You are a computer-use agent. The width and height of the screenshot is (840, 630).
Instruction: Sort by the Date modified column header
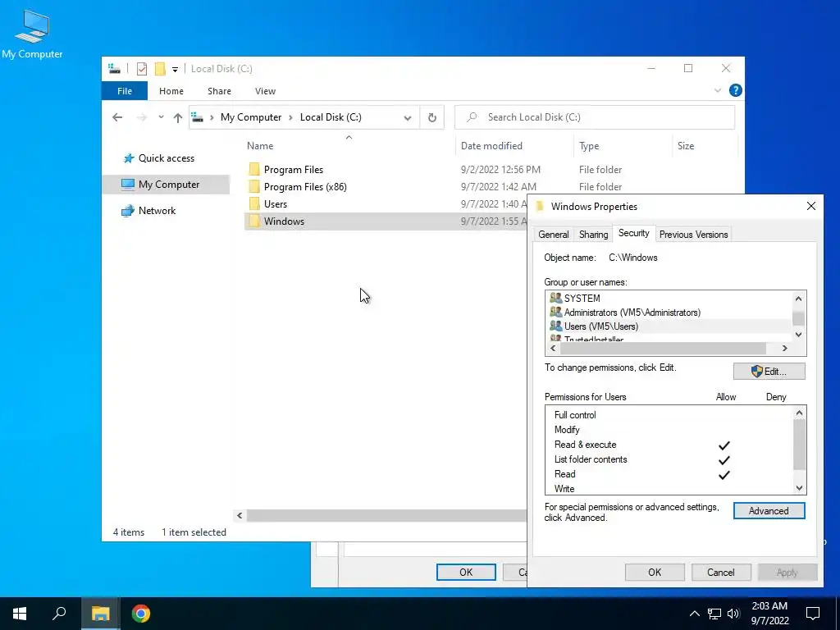(x=515, y=146)
